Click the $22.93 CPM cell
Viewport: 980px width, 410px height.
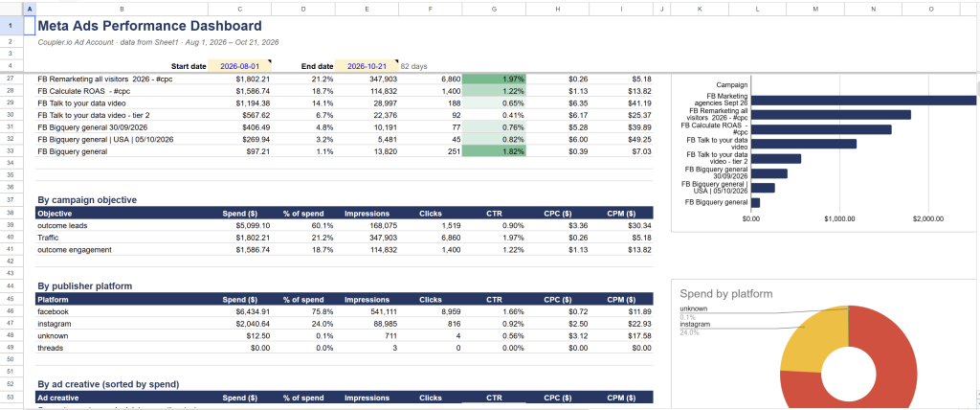(621, 324)
